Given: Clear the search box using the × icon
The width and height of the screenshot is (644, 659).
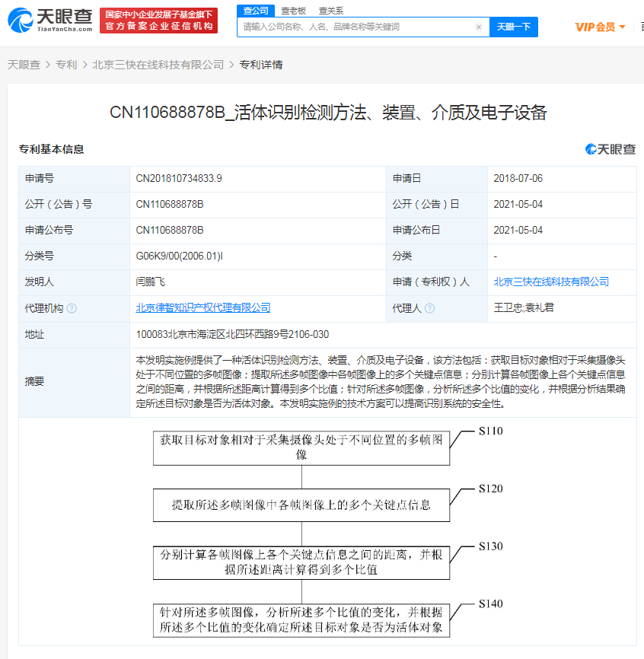Looking at the screenshot, I should click(x=479, y=27).
